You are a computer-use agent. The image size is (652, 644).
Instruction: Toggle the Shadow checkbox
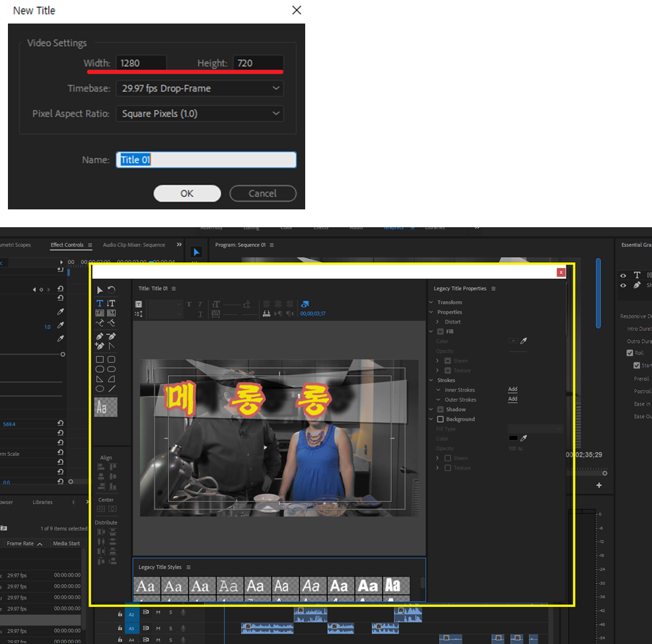[x=441, y=410]
